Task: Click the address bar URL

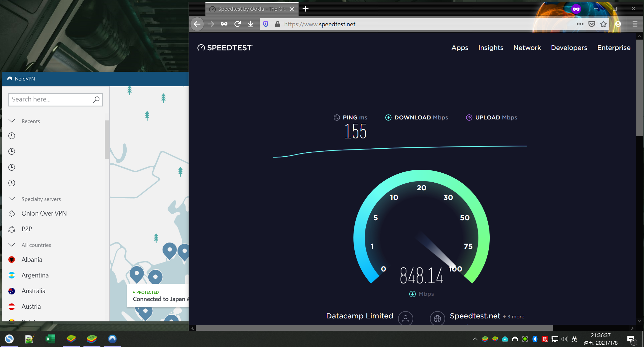Action: click(320, 24)
